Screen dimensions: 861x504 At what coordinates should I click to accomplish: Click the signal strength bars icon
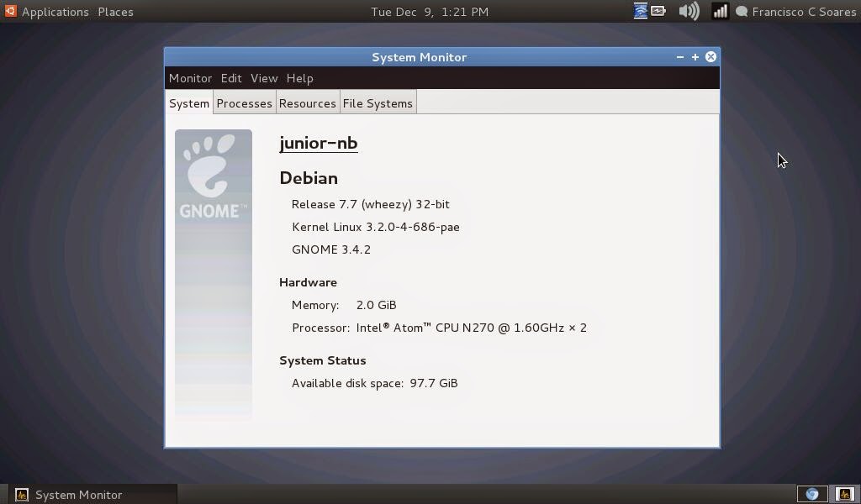[x=720, y=11]
